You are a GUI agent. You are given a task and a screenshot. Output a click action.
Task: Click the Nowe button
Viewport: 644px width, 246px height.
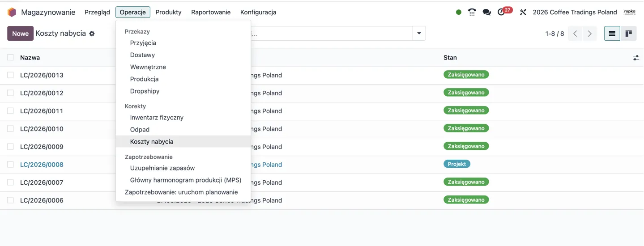click(x=20, y=34)
